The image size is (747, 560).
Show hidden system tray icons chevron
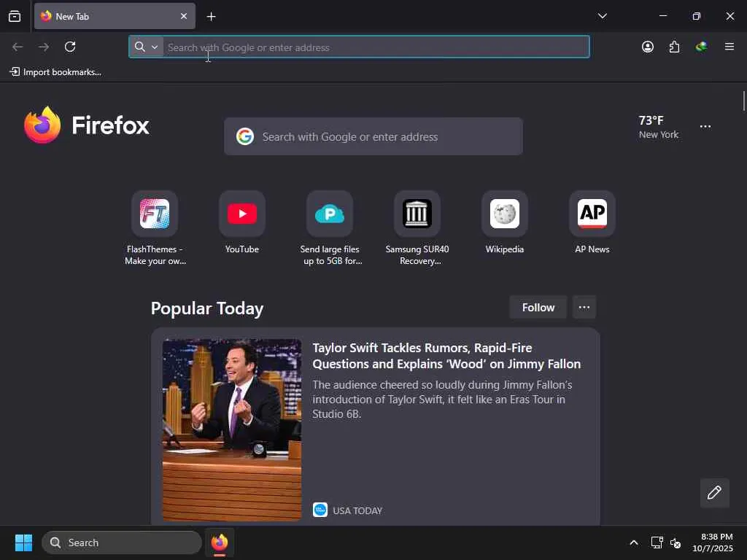point(634,542)
